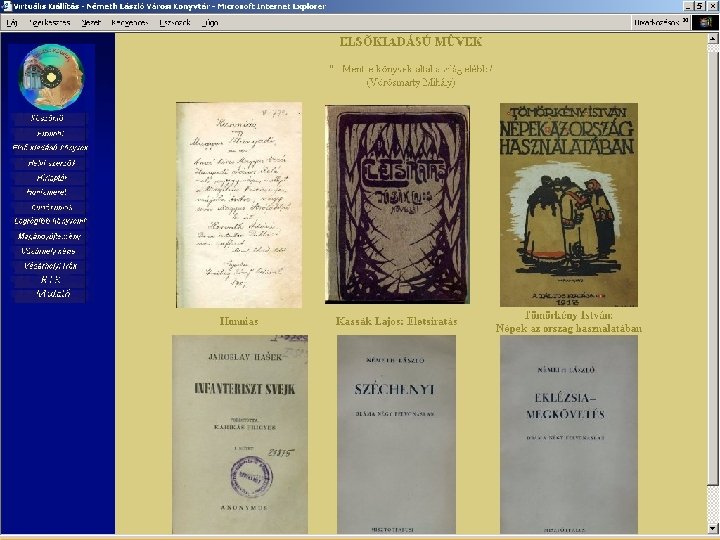Open the Életsiratás book cover image
This screenshot has width=720, height=540.
tap(397, 204)
